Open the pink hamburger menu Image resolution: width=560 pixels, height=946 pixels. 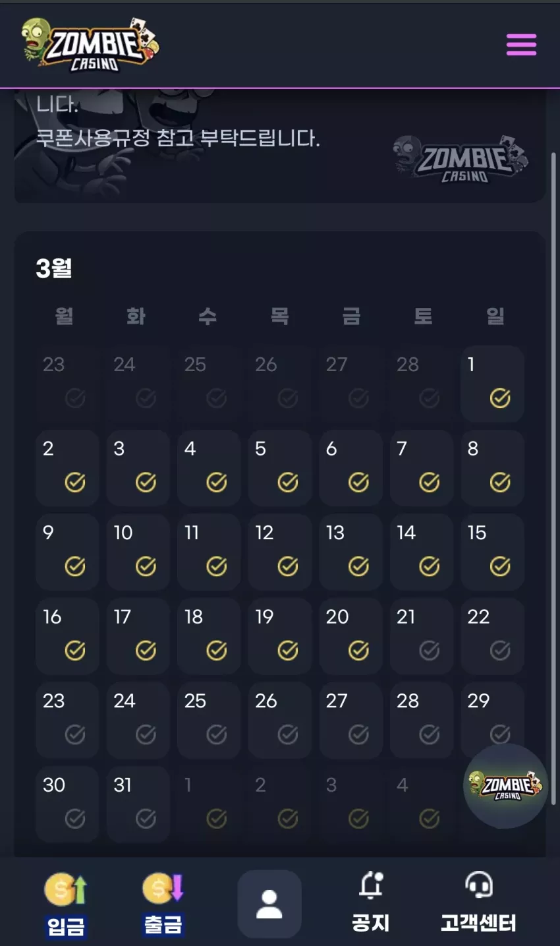tap(521, 45)
